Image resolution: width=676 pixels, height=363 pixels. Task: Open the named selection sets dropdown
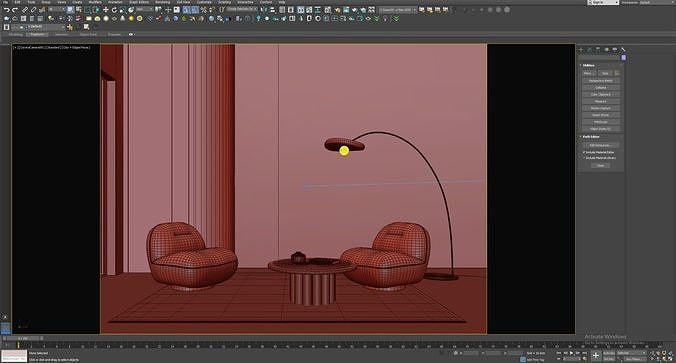coord(241,9)
